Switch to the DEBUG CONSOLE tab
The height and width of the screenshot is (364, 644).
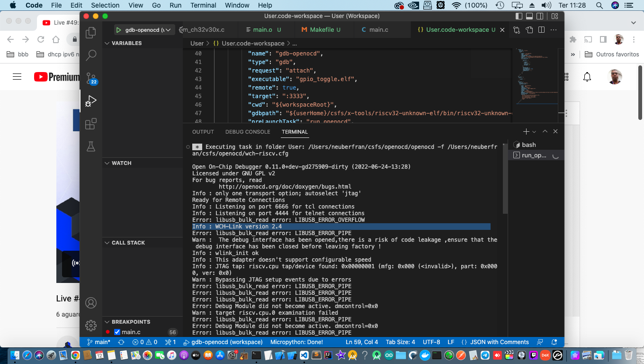pos(248,132)
